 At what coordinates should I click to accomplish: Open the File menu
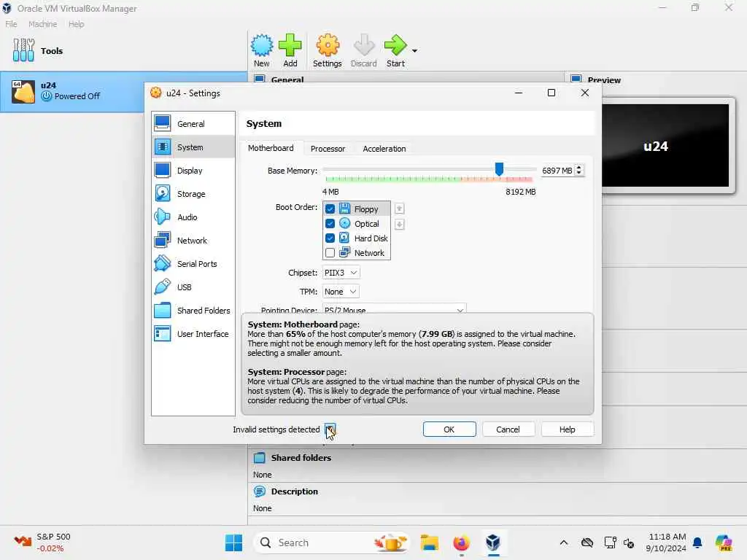tap(11, 24)
